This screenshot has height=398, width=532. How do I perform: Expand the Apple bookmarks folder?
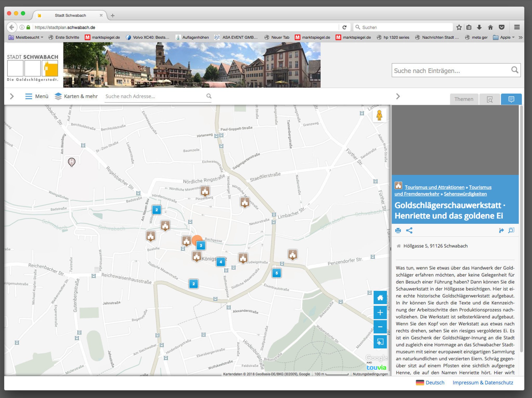click(504, 37)
